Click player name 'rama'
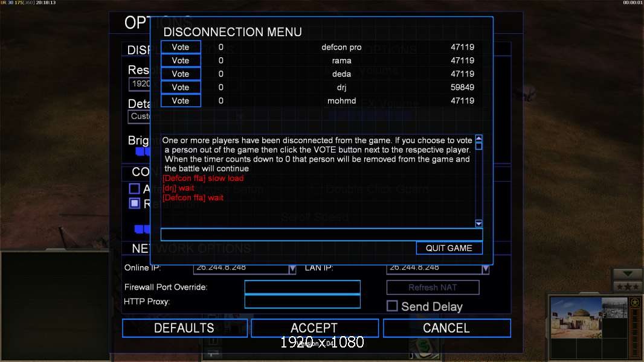The height and width of the screenshot is (362, 644). click(x=341, y=61)
